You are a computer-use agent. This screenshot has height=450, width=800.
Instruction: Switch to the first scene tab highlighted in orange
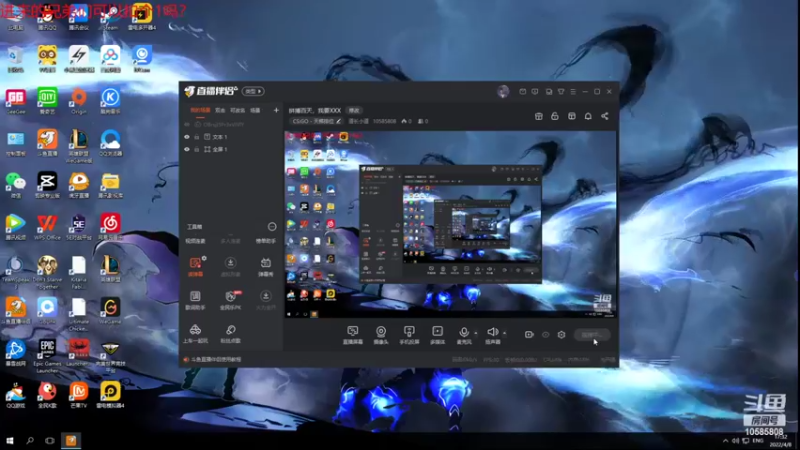200,110
